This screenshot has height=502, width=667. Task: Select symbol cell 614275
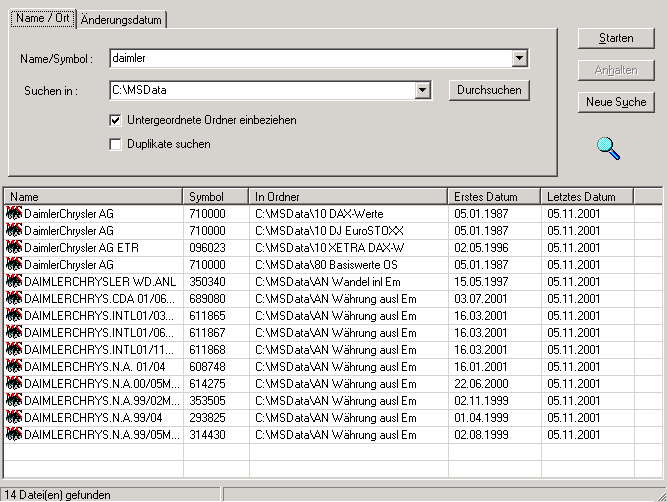click(207, 384)
